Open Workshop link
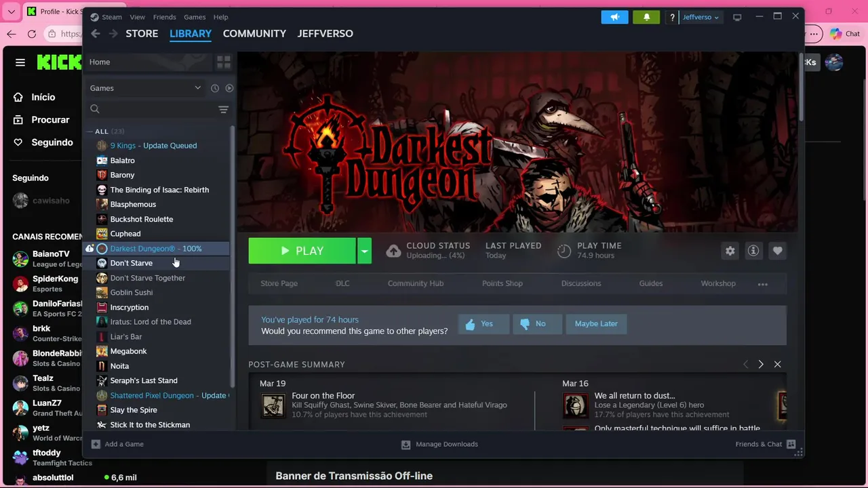Screen dimensions: 868x488 point(718,283)
